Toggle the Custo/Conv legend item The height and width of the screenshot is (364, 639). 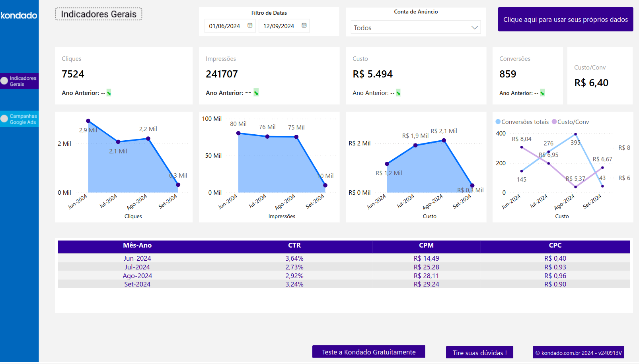click(570, 122)
